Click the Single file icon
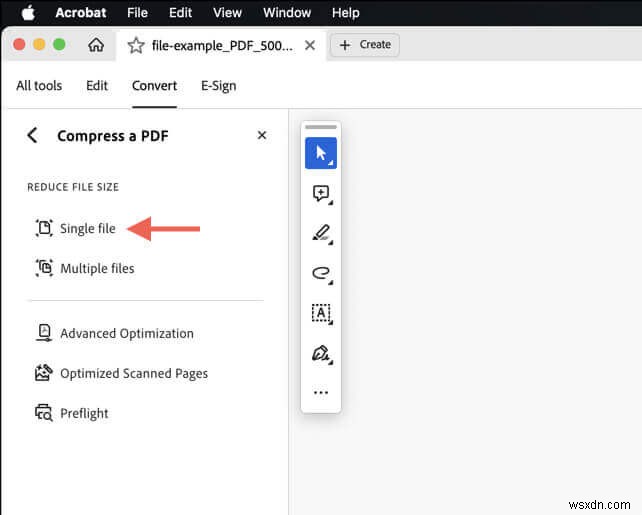Screen dimensions: 642x515 point(44,228)
